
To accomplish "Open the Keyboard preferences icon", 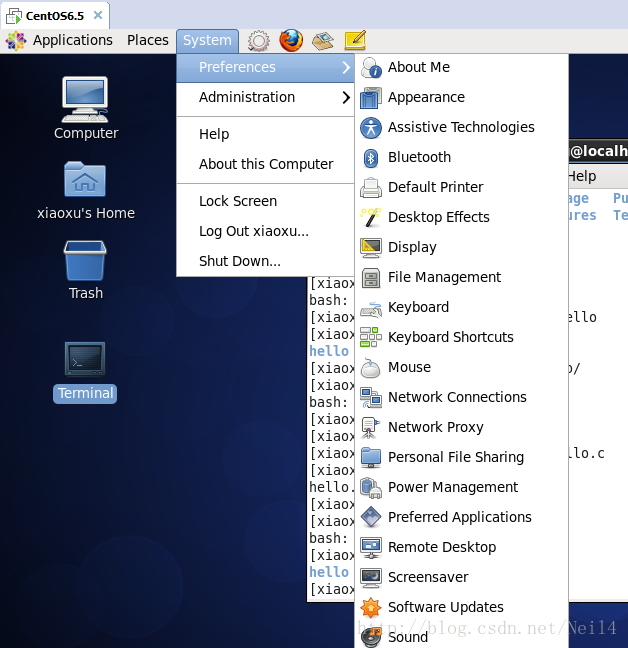I will click(371, 308).
